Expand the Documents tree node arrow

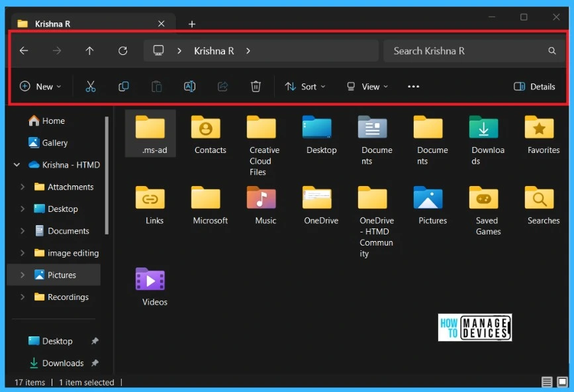tap(23, 231)
